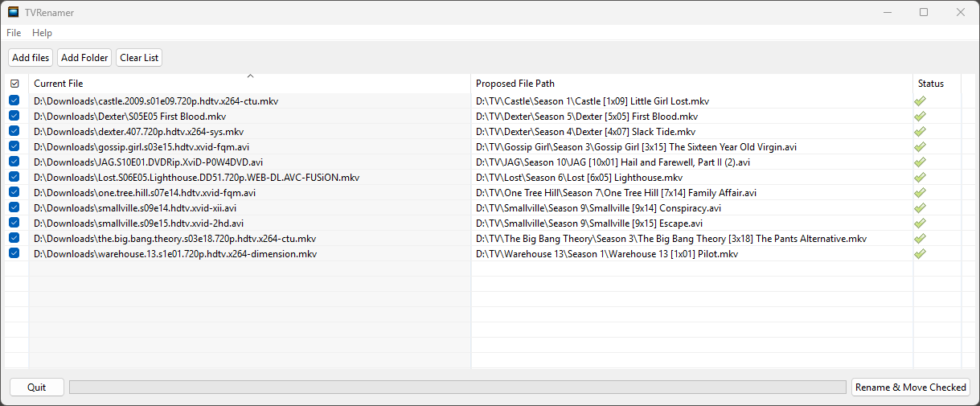
Task: Uncheck the warehouse.13.s1e01 file checkbox
Action: 14,254
